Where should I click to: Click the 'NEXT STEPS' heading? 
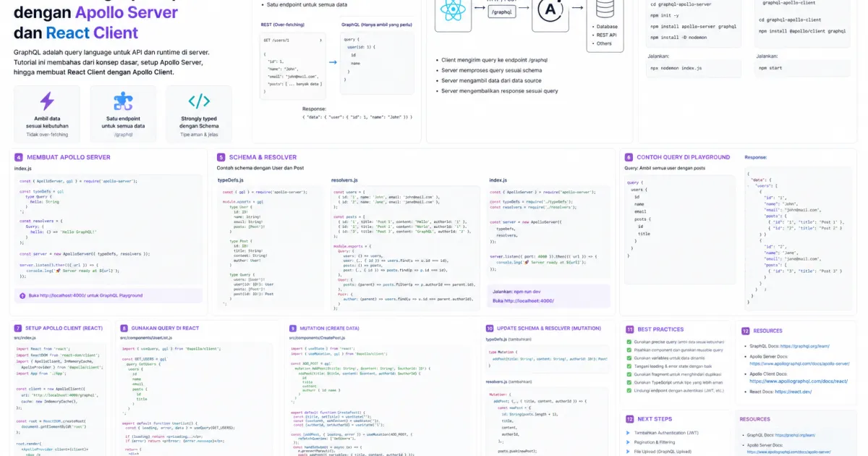[x=655, y=419]
